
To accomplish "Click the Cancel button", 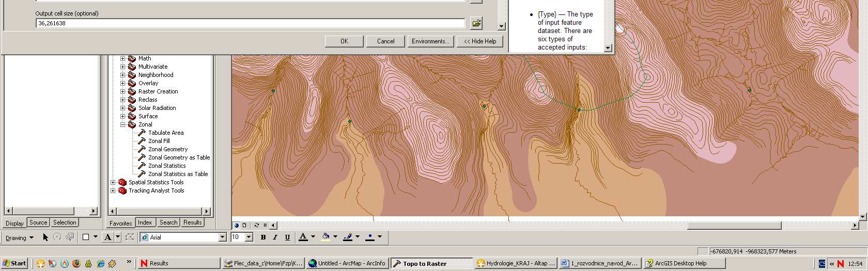I will tap(385, 41).
